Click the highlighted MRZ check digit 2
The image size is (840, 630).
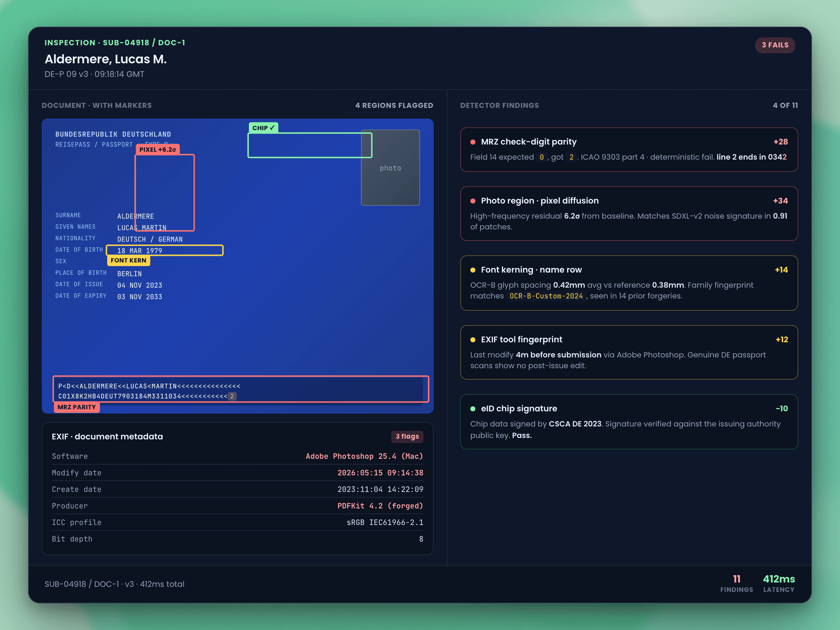click(232, 396)
